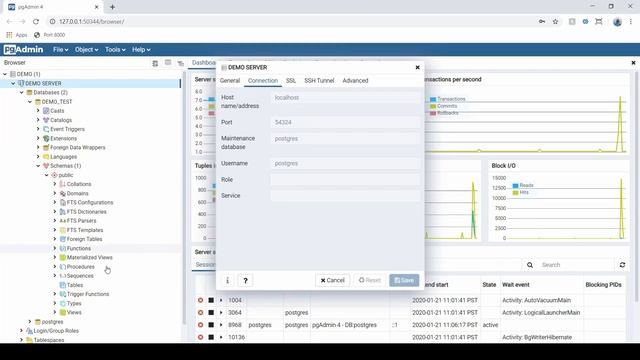Expand the postgres database node
640x360 pixels.
pos(30,322)
